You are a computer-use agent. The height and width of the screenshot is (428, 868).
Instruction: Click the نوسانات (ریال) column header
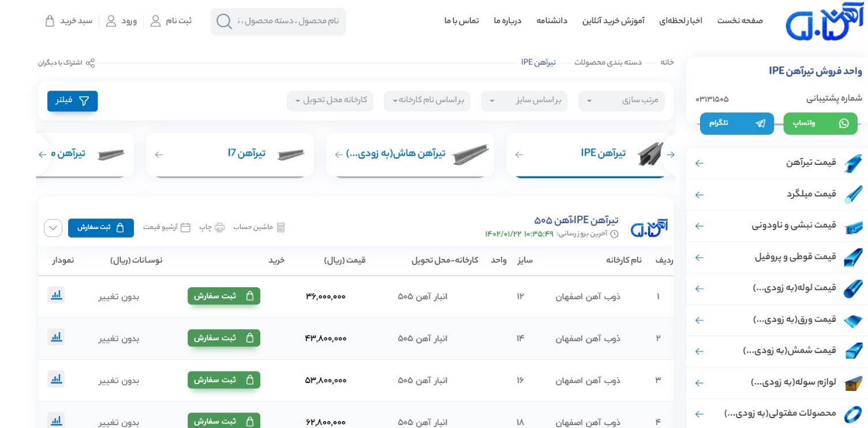point(136,260)
